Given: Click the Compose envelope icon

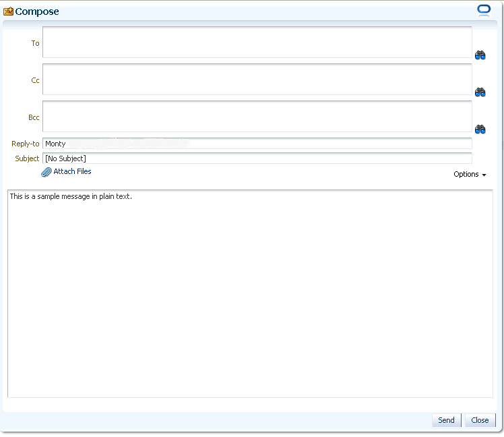Looking at the screenshot, I should [x=8, y=11].
